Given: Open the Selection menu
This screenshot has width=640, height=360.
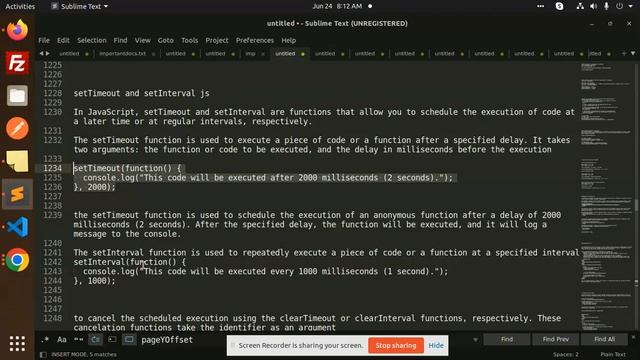Looking at the screenshot, I should tap(91, 40).
